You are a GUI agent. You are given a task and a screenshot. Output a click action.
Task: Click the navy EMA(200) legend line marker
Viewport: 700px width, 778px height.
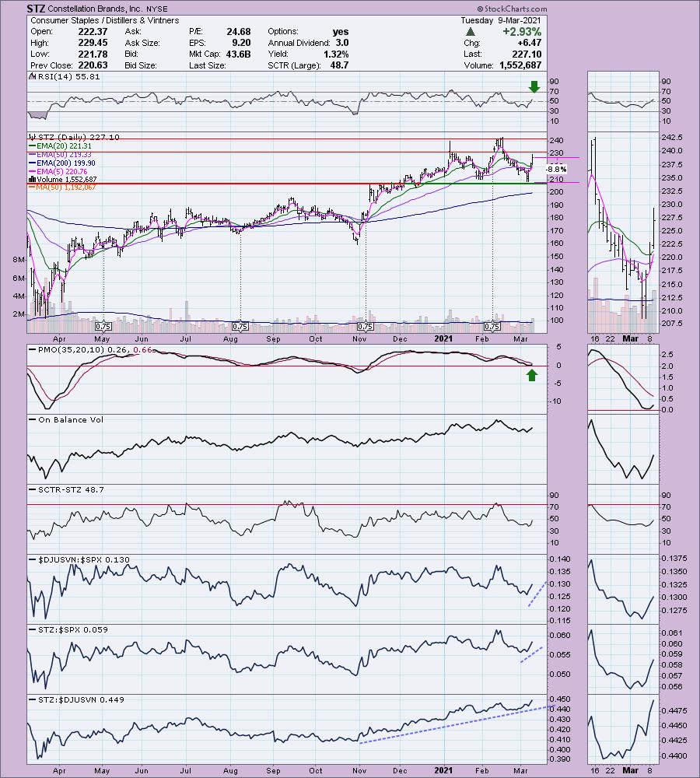(x=32, y=163)
